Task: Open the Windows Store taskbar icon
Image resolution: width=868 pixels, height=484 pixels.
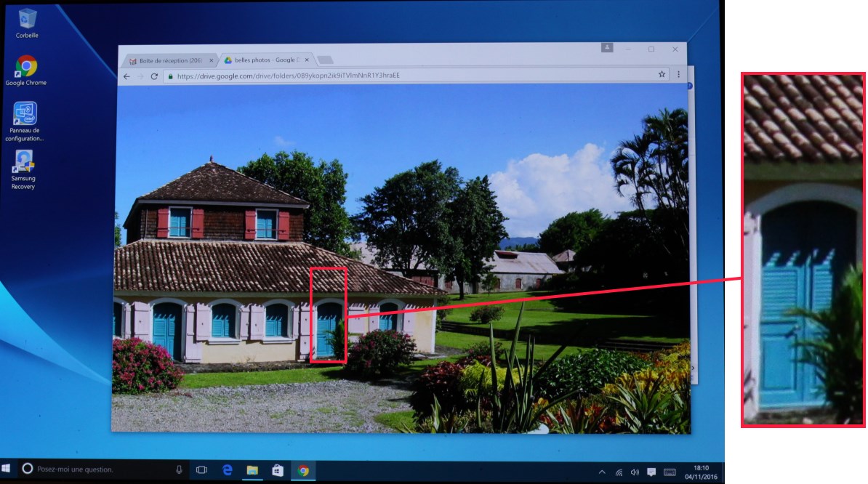Action: [278, 470]
